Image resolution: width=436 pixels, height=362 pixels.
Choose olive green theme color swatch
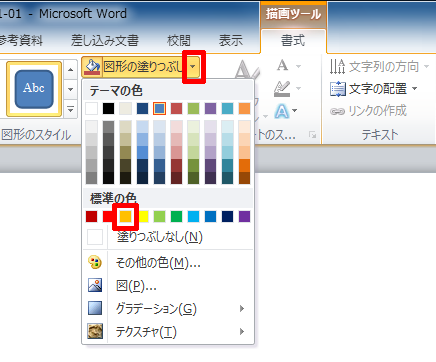pyautogui.click(x=194, y=108)
